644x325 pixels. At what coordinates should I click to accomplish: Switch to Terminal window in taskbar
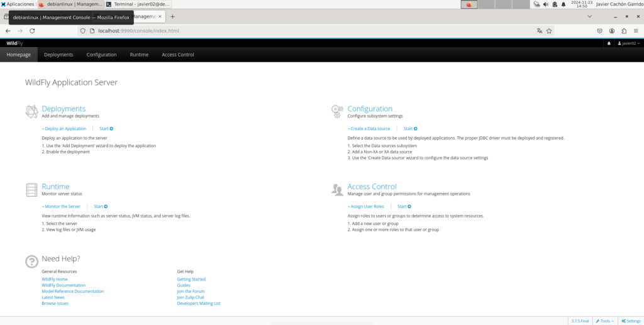coord(138,4)
